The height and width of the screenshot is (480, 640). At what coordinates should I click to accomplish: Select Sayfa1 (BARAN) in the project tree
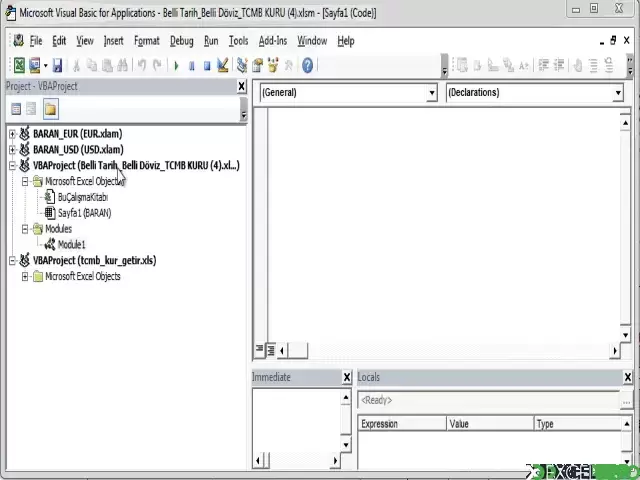pos(84,213)
